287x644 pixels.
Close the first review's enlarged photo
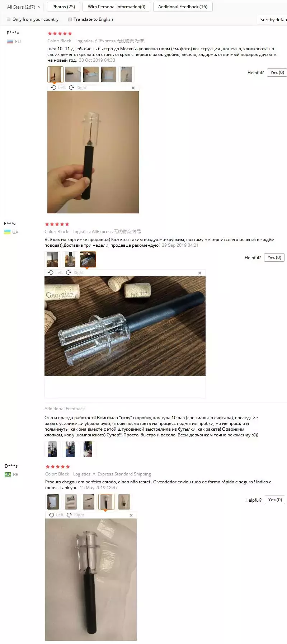(x=133, y=88)
